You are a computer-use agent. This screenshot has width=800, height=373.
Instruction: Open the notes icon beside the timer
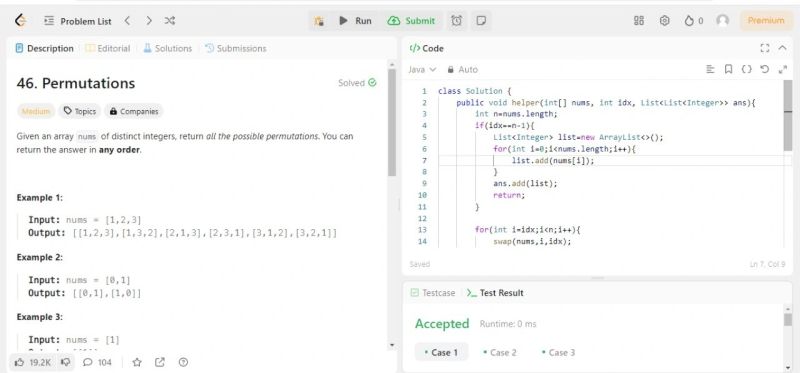coord(481,21)
